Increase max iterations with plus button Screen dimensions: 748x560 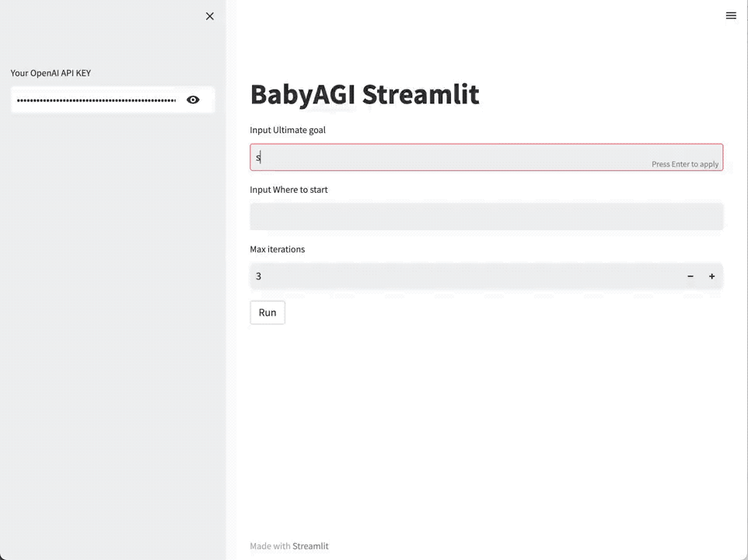711,276
